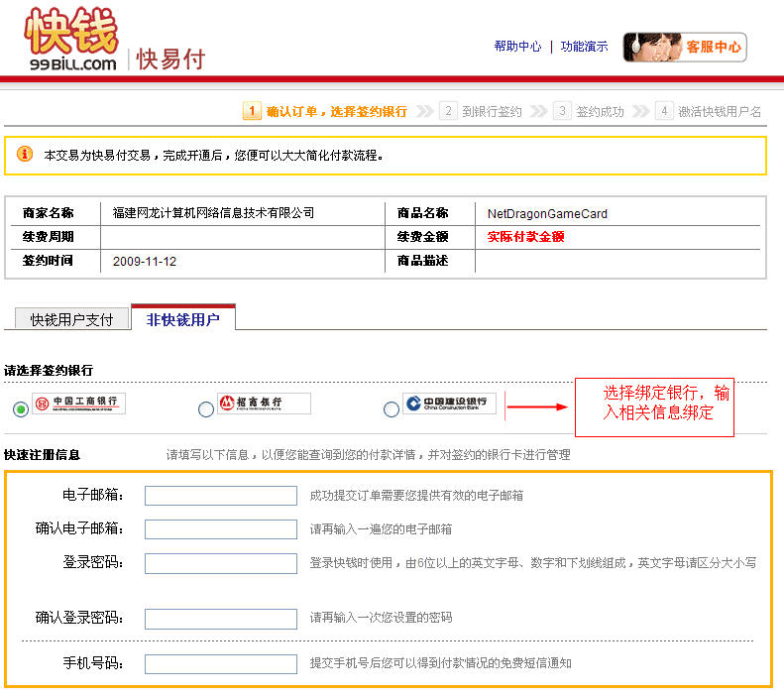
Task: Click step 2 到银行签约
Action: (481, 111)
